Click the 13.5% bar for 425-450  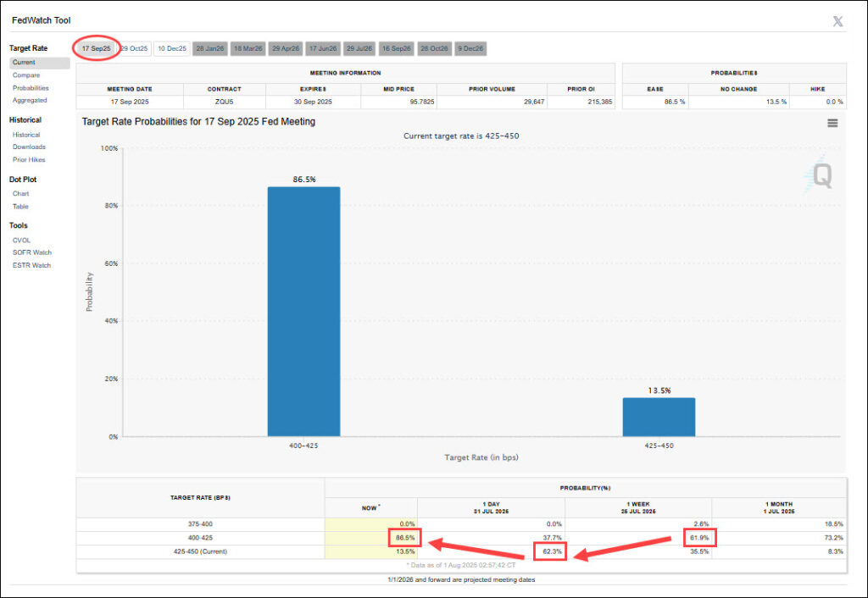coord(659,417)
